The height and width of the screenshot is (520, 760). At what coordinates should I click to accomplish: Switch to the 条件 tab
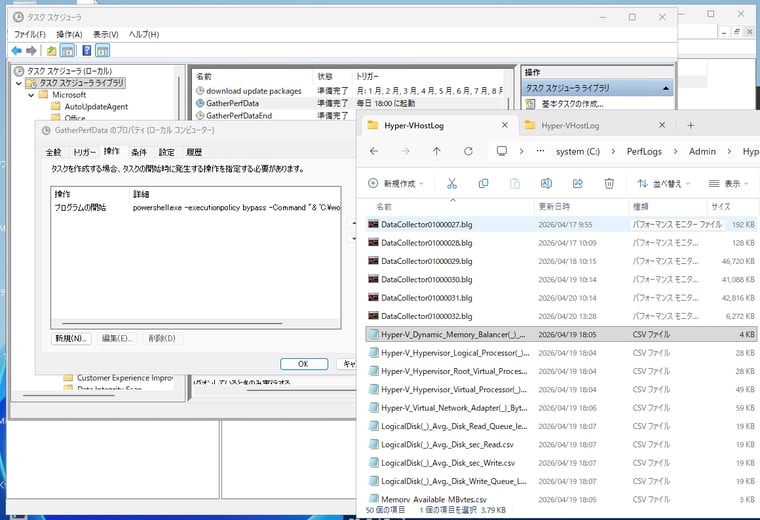139,152
